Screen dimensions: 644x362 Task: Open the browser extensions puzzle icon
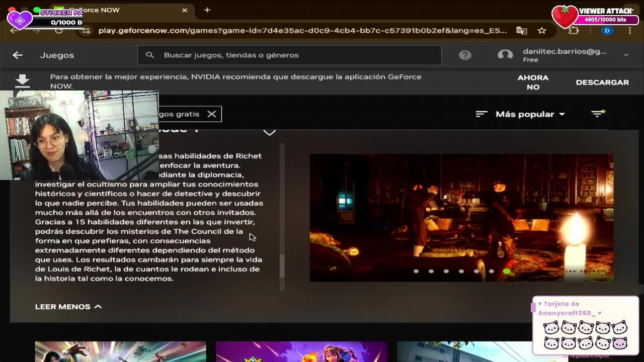click(x=574, y=31)
